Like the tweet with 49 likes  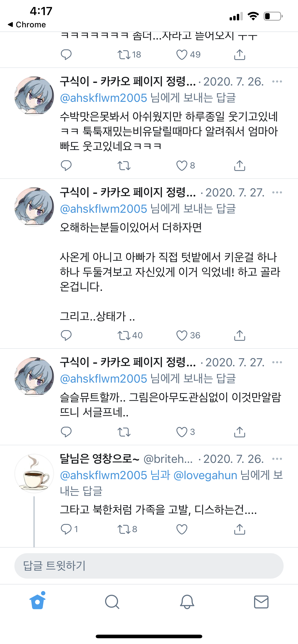(x=182, y=55)
